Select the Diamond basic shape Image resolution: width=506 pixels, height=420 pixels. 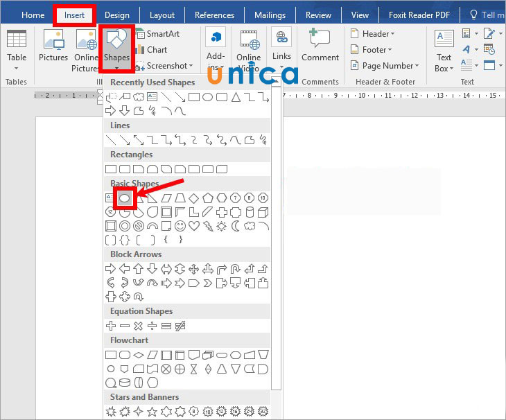pyautogui.click(x=193, y=198)
